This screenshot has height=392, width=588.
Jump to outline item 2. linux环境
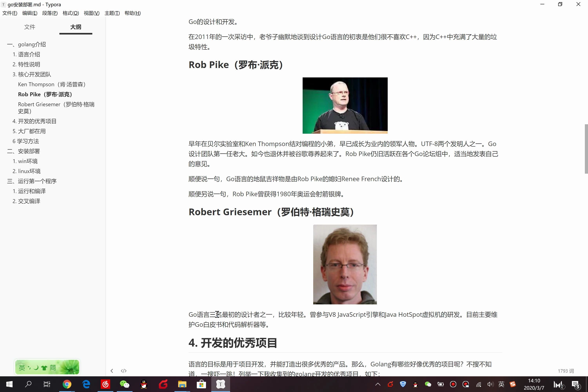tap(26, 171)
